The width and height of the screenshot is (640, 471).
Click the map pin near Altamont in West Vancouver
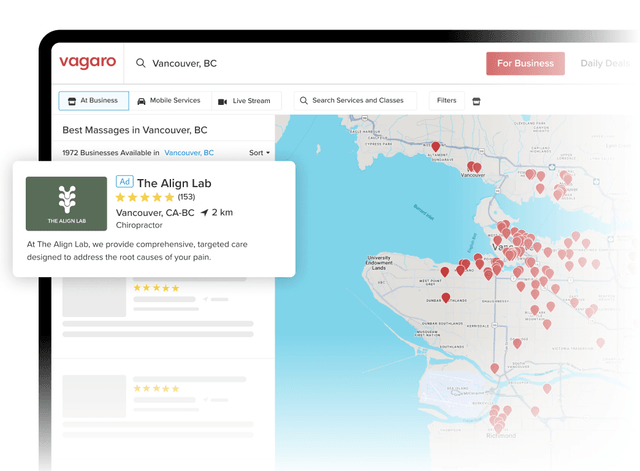[436, 147]
